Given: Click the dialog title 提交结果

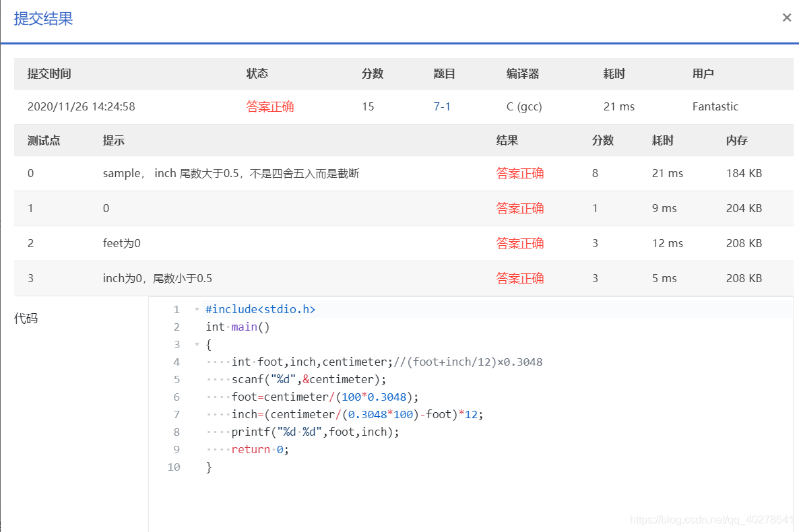Looking at the screenshot, I should (x=43, y=20).
